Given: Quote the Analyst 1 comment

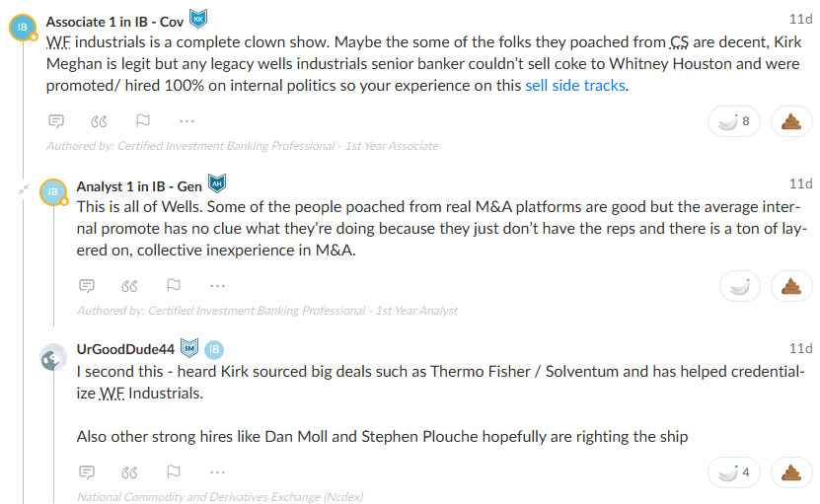Looking at the screenshot, I should pos(129,286).
